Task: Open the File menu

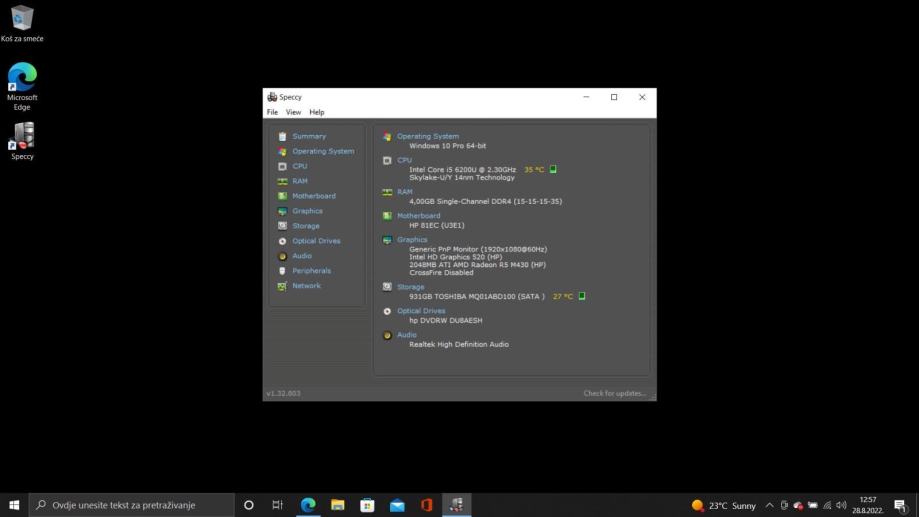Action: (273, 112)
